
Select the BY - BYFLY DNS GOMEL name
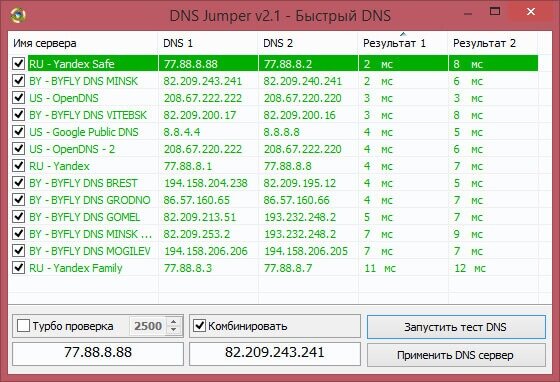coord(84,217)
